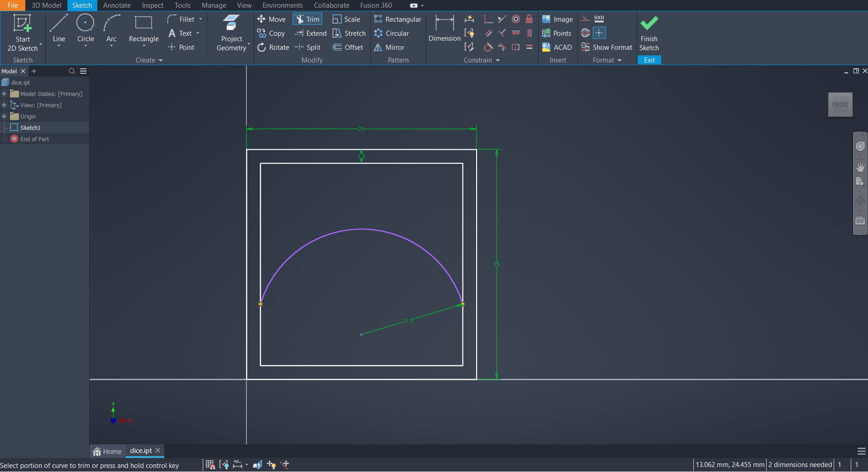Apply the Parallel constraint
The width and height of the screenshot is (868, 472).
pos(488,33)
